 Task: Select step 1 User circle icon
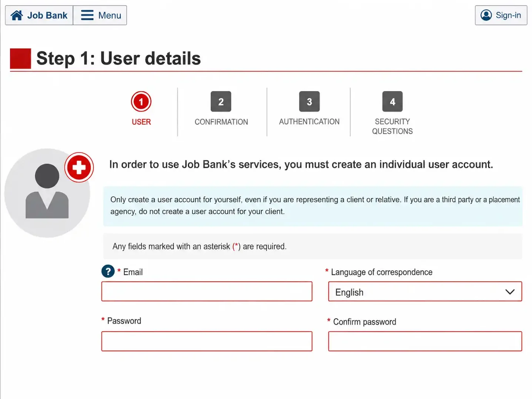pyautogui.click(x=141, y=101)
